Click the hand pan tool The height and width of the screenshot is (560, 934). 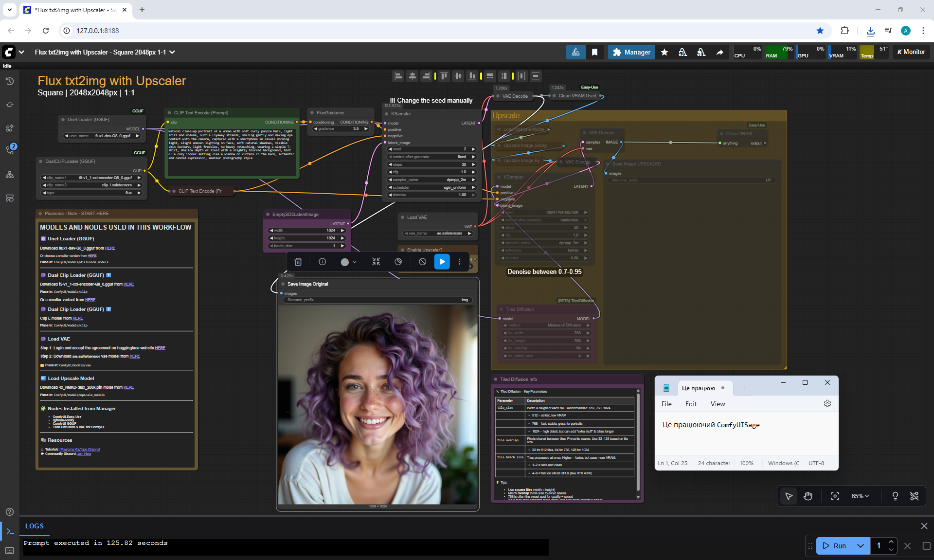(x=808, y=496)
